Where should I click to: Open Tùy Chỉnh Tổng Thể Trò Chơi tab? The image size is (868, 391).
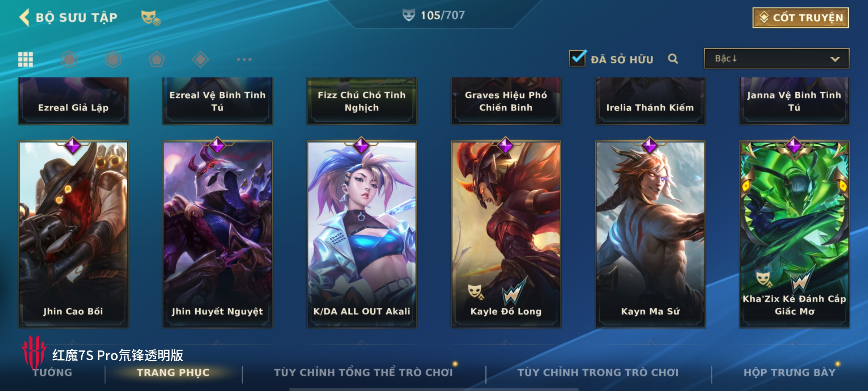363,372
